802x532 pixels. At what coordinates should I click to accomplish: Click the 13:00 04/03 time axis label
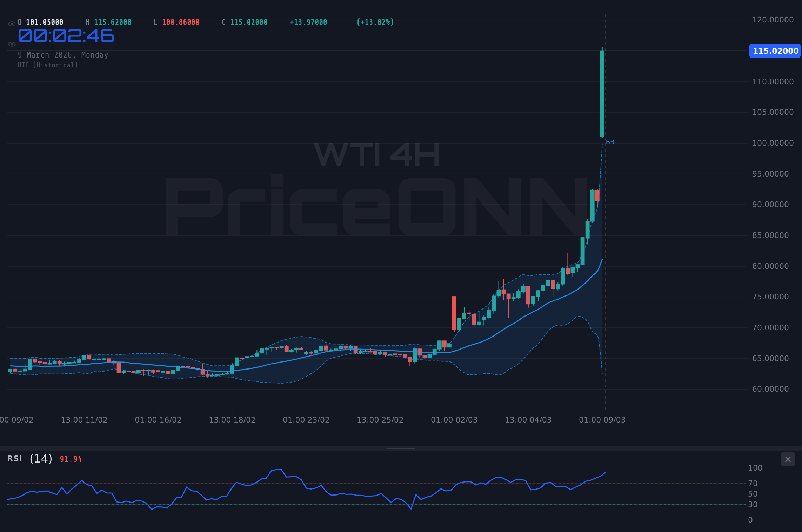(528, 420)
